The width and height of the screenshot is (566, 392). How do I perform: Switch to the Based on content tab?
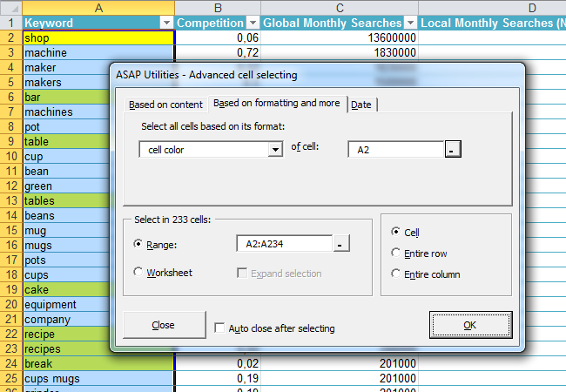coord(165,105)
